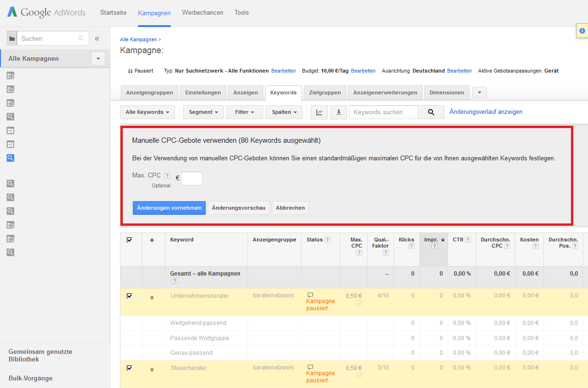Click the magnifier inside the sidebar Suchen field
588x388 pixels.
[x=81, y=38]
